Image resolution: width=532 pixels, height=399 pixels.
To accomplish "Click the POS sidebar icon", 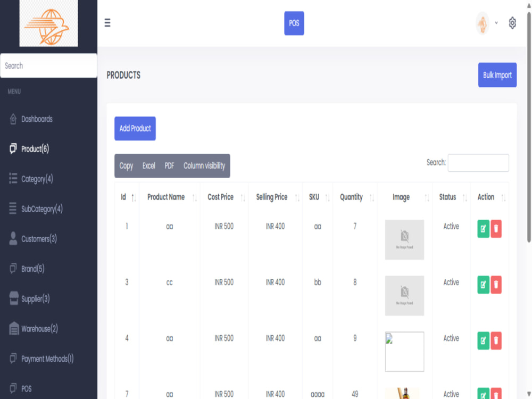I will coord(13,388).
